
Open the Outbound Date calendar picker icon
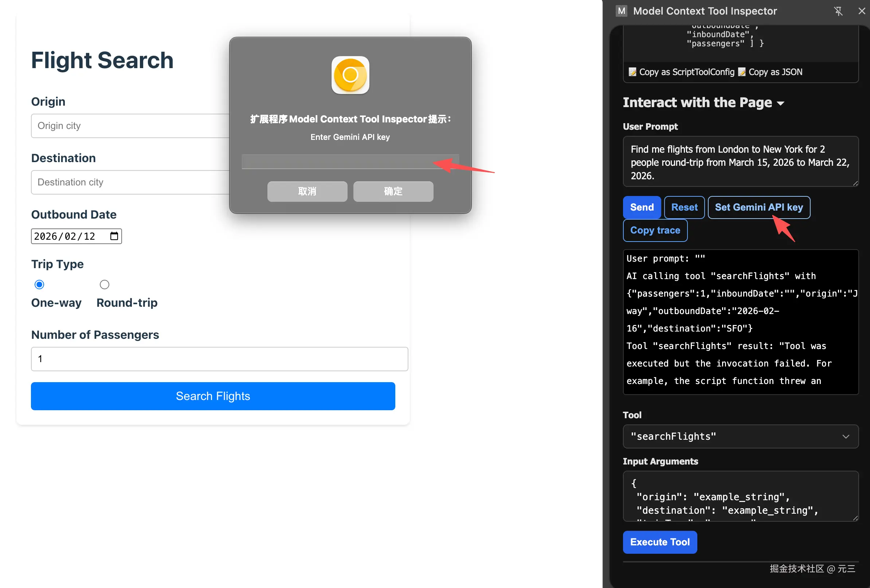[x=114, y=236]
